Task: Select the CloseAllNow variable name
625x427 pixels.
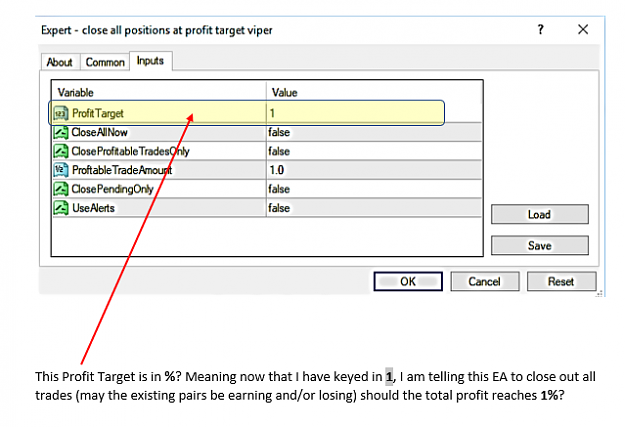Action: coord(100,132)
